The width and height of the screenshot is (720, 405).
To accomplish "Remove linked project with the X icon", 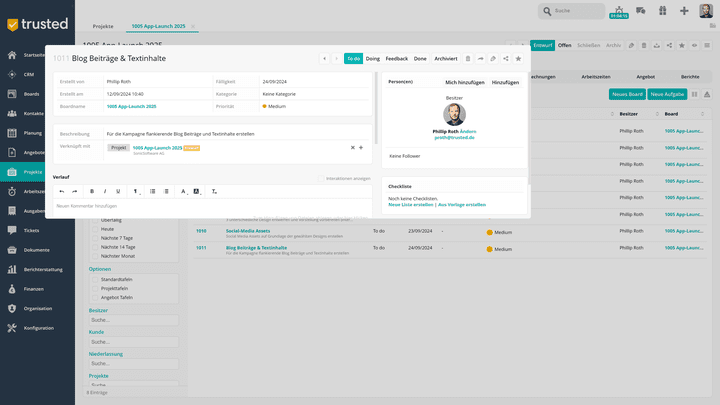I will click(x=352, y=147).
